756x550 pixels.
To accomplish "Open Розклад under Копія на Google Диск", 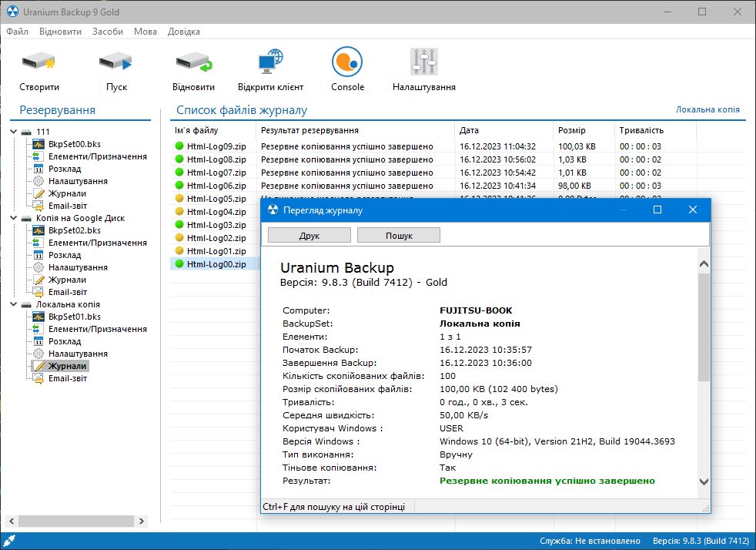I will coord(65,255).
